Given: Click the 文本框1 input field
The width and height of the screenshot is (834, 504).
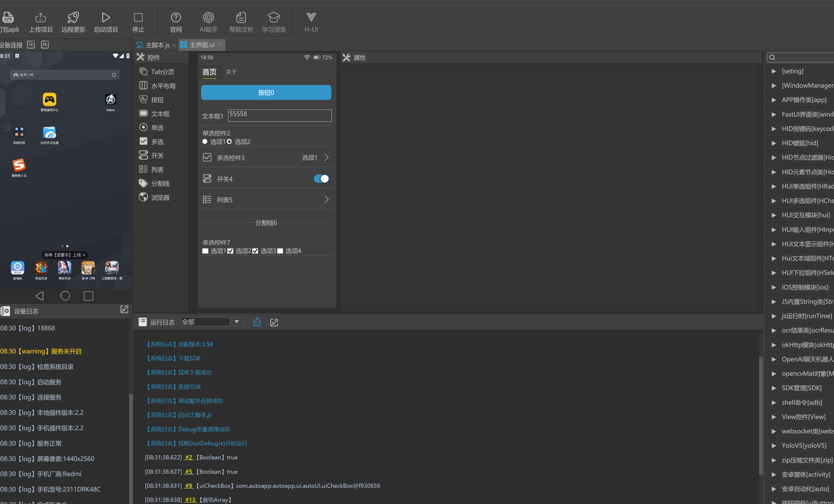Looking at the screenshot, I should point(280,115).
